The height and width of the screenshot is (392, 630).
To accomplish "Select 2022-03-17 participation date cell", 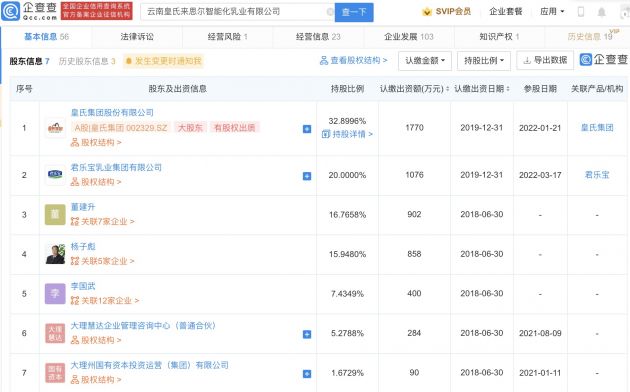I will 540,175.
